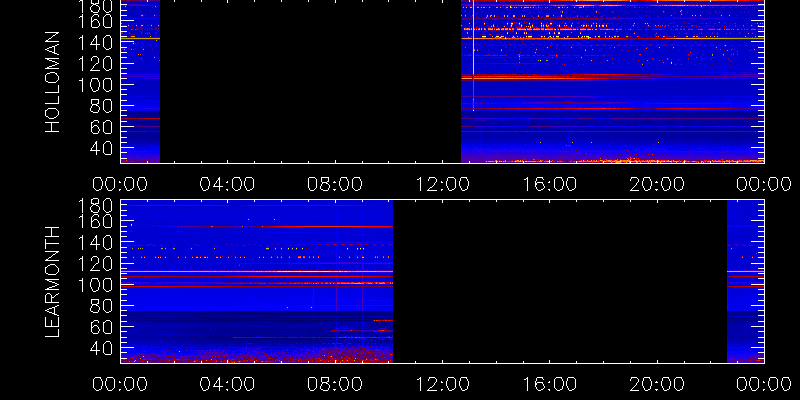
Task: Choose the 04:00 time label under LEARMONTH plot
Action: 227,384
